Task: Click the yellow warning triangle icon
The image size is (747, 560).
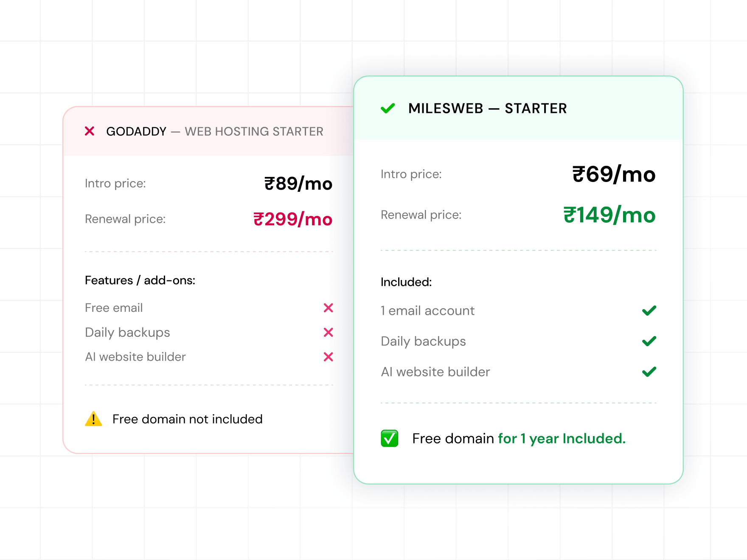Action: click(93, 419)
